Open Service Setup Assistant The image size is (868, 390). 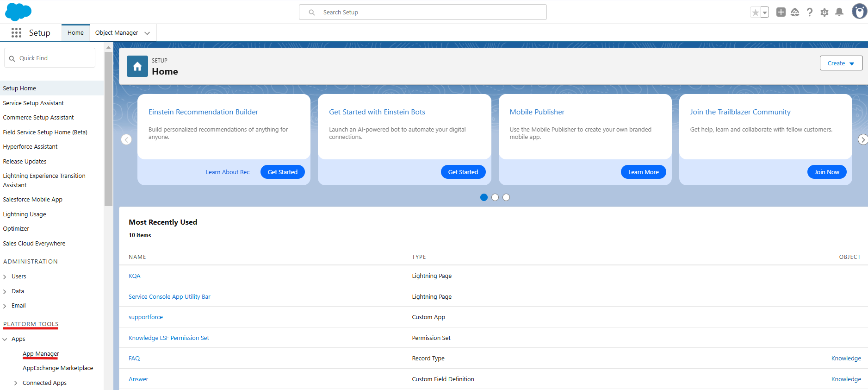[x=33, y=103]
